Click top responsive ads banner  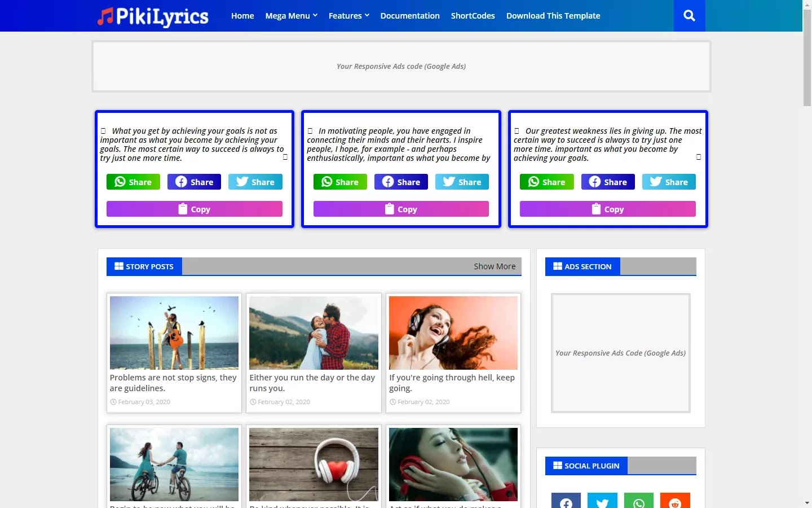[x=401, y=66]
